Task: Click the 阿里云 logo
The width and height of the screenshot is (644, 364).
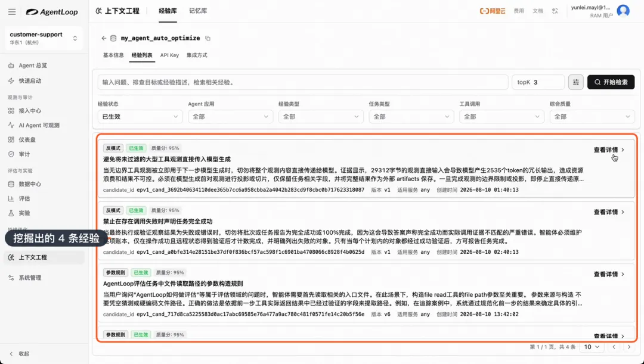Action: click(x=493, y=11)
